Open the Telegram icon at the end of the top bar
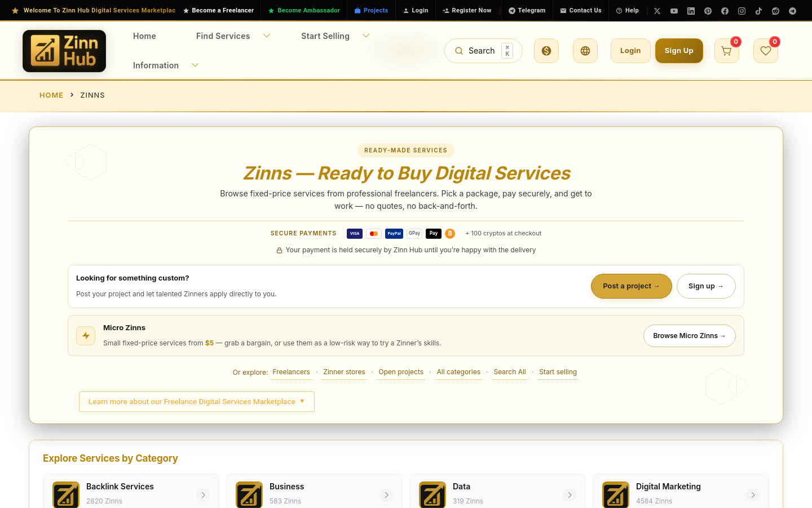 click(x=792, y=11)
